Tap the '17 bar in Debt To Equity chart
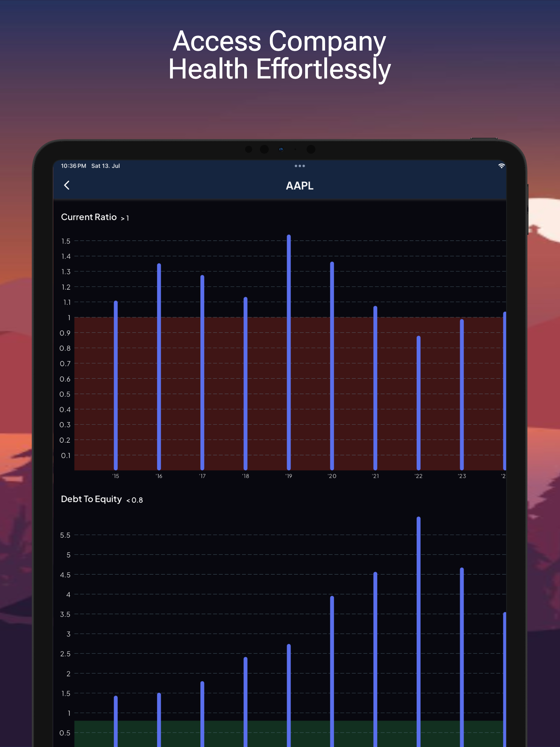This screenshot has height=747, width=560. (202, 714)
